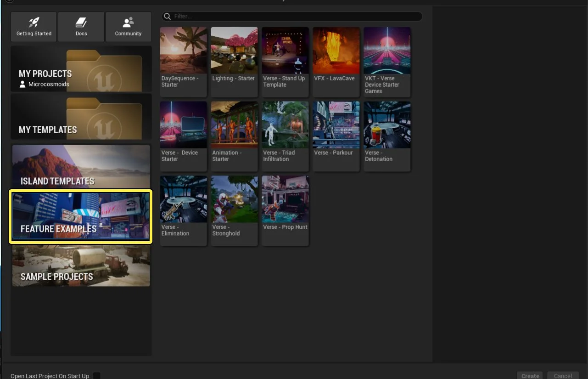
Task: Click the search magnifier icon in filter
Action: click(x=168, y=17)
